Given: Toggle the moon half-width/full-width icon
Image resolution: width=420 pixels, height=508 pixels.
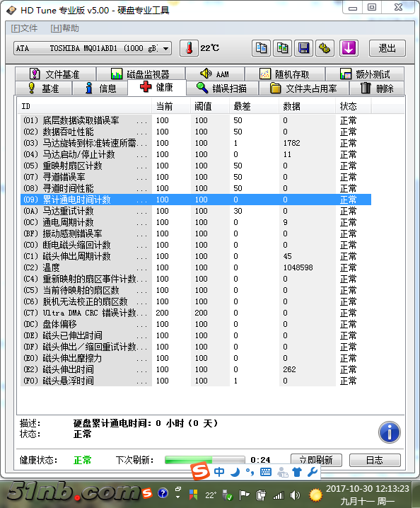Looking at the screenshot, I should coord(235,472).
